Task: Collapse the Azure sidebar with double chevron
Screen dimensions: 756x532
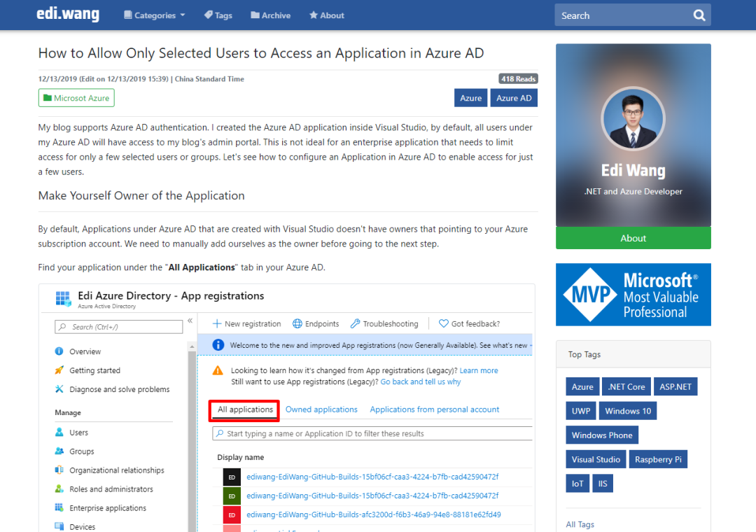Action: (190, 321)
